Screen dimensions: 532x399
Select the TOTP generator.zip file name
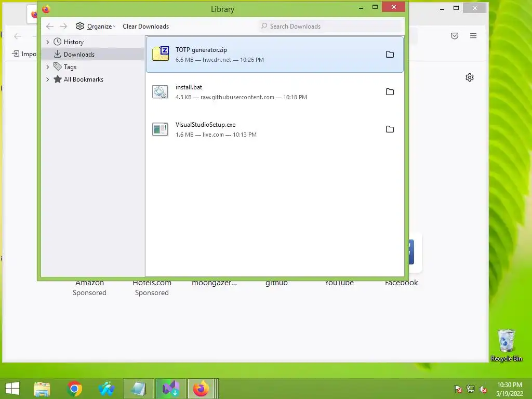201,50
